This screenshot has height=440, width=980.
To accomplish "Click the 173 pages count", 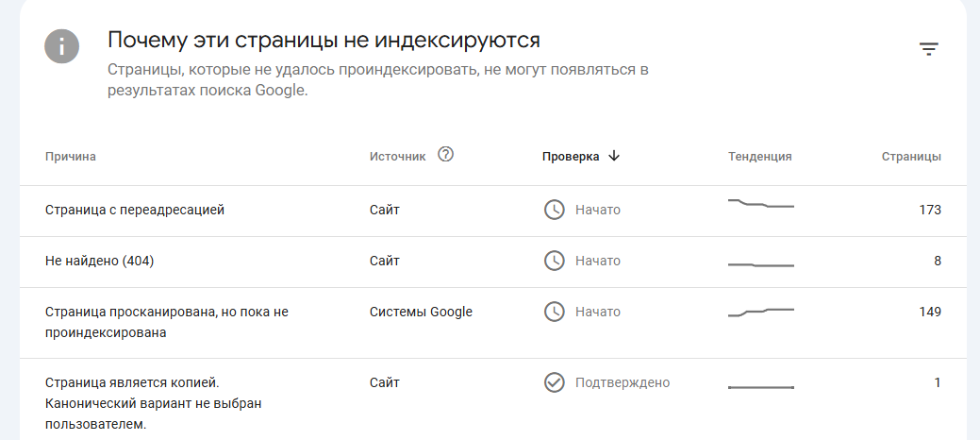I will pos(930,210).
